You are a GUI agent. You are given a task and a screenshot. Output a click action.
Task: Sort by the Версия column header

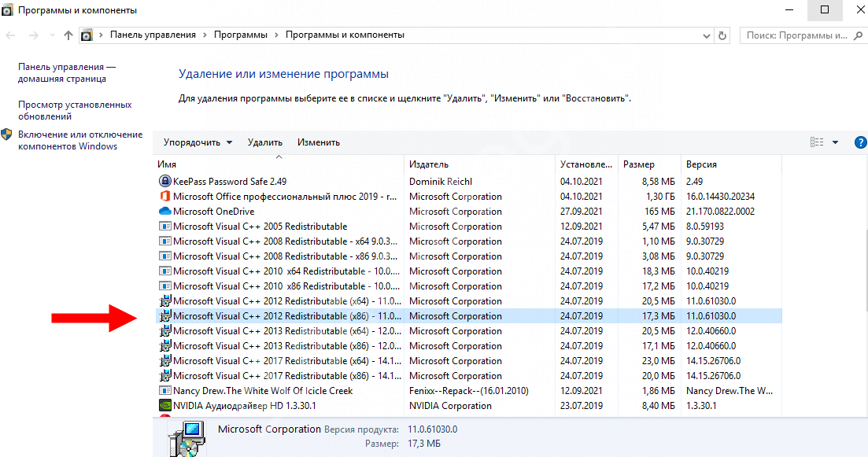point(731,164)
